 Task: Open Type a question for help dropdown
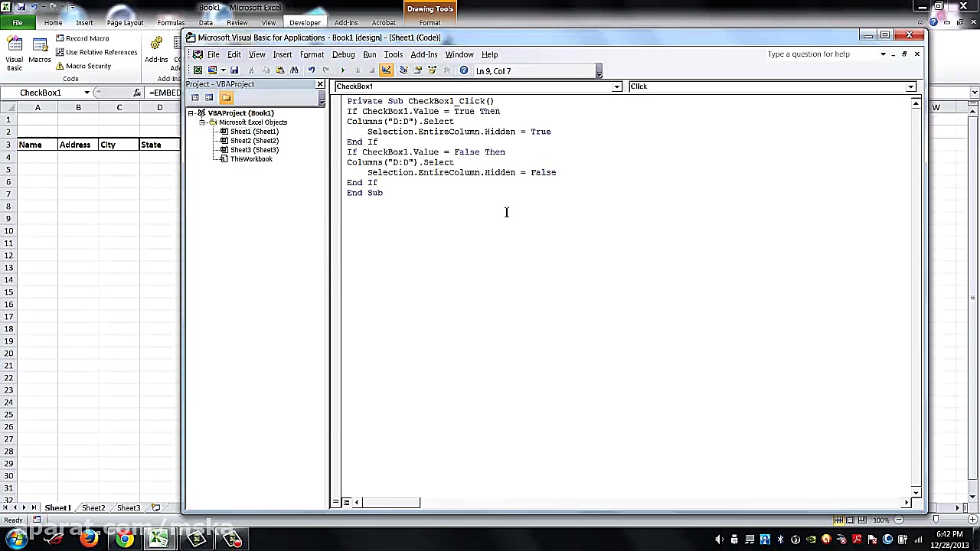883,54
